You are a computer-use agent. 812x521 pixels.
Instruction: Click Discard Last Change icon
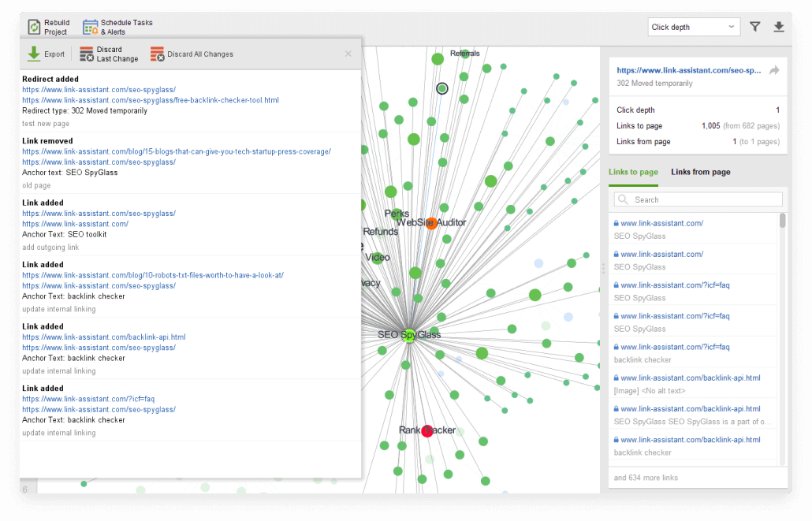click(87, 54)
